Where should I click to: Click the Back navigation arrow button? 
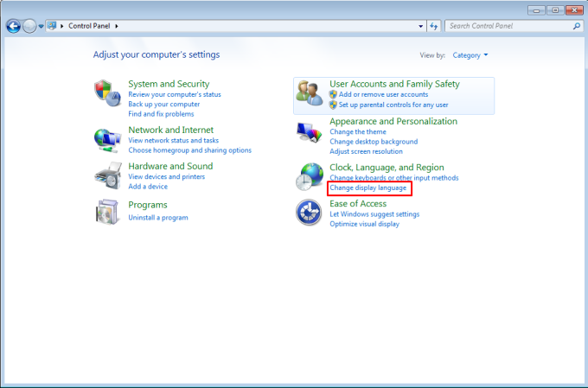[x=13, y=26]
